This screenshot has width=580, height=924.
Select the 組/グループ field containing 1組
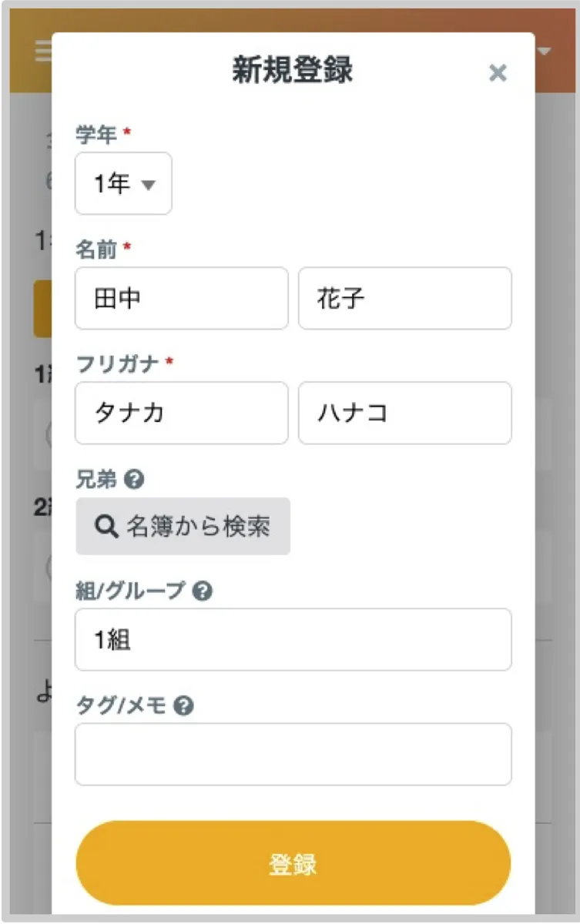293,639
